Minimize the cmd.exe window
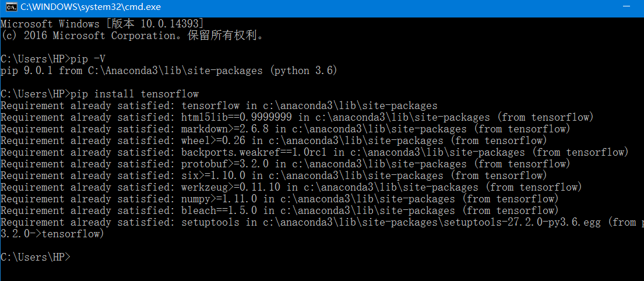 coord(627,7)
